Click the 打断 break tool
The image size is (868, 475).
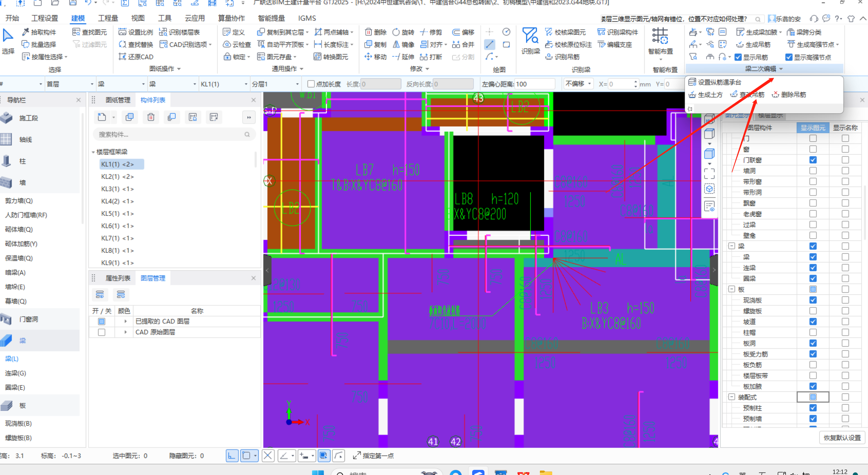(431, 56)
